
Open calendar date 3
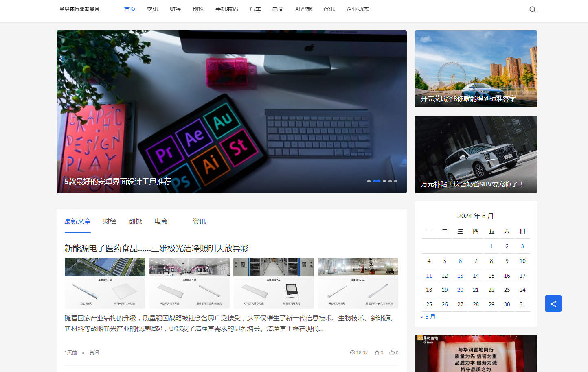pyautogui.click(x=522, y=246)
